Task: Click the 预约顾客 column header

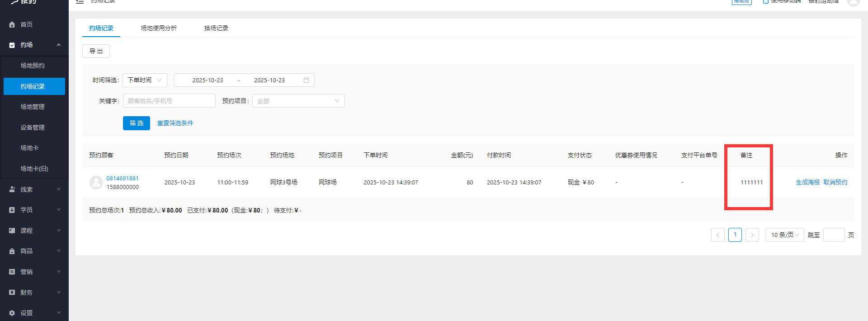Action: [101, 155]
